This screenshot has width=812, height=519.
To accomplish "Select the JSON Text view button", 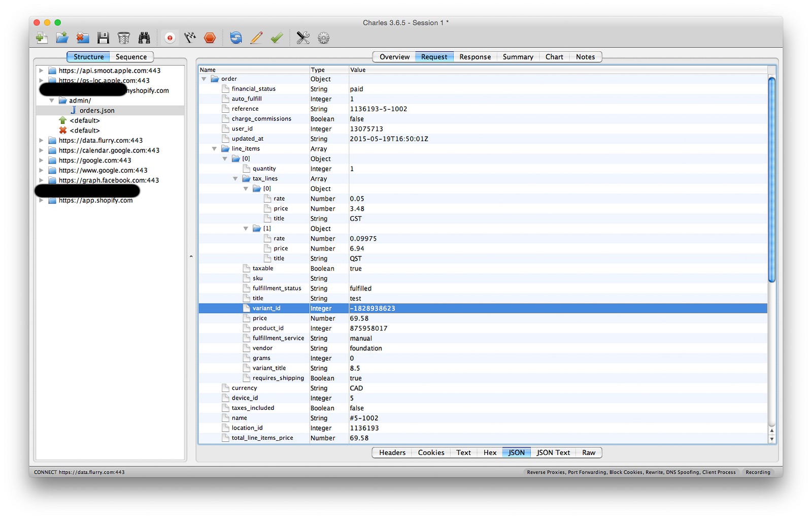I will click(553, 452).
